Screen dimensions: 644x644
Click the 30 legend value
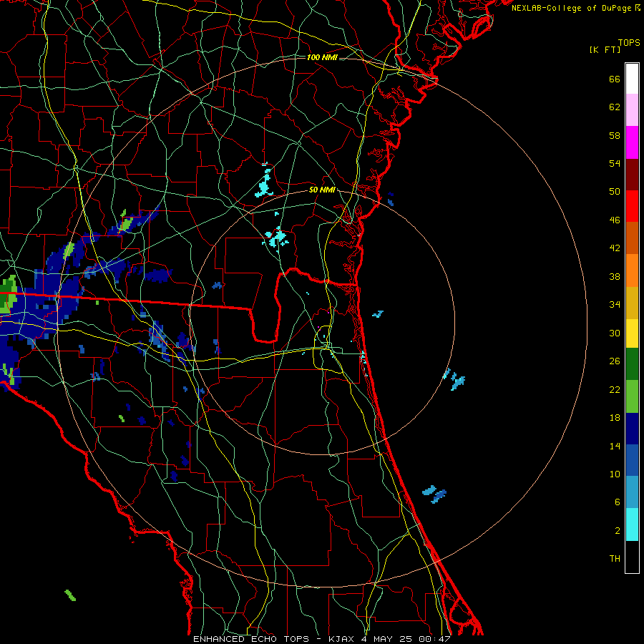coord(615,333)
